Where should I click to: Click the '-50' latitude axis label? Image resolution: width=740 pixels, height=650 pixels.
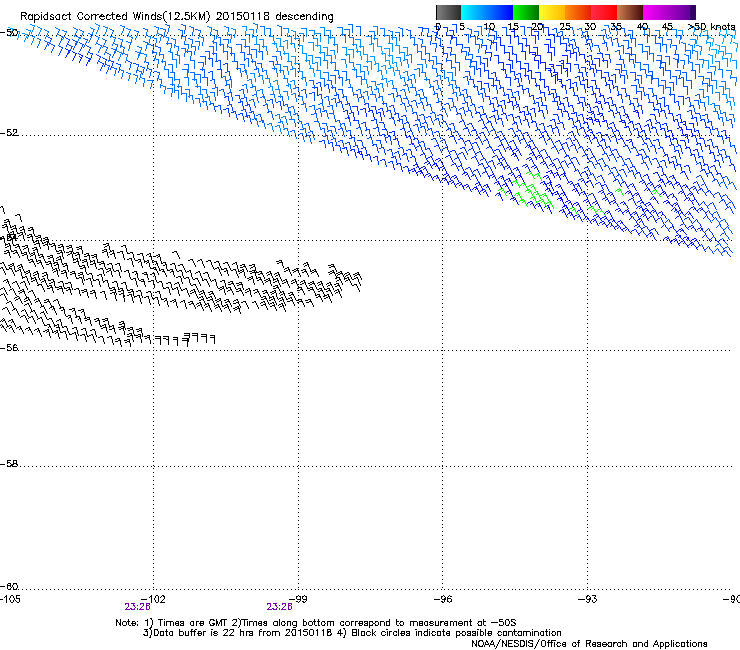pyautogui.click(x=9, y=33)
